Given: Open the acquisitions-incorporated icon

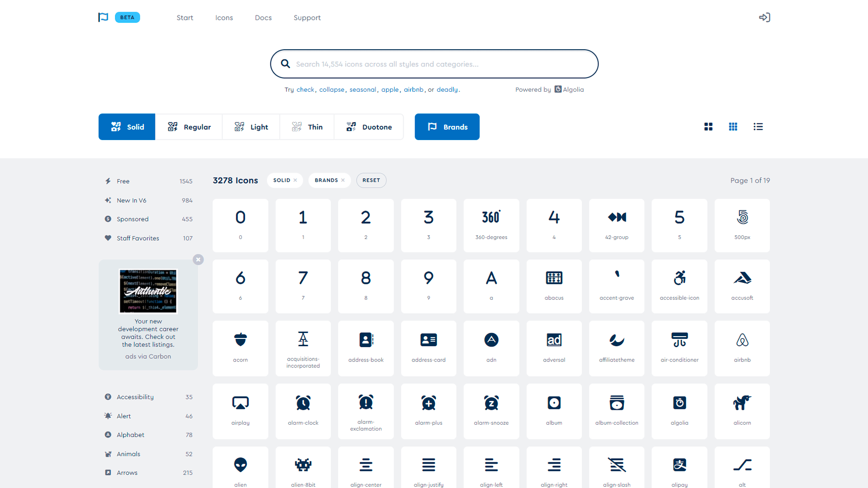Looking at the screenshot, I should click(x=303, y=348).
